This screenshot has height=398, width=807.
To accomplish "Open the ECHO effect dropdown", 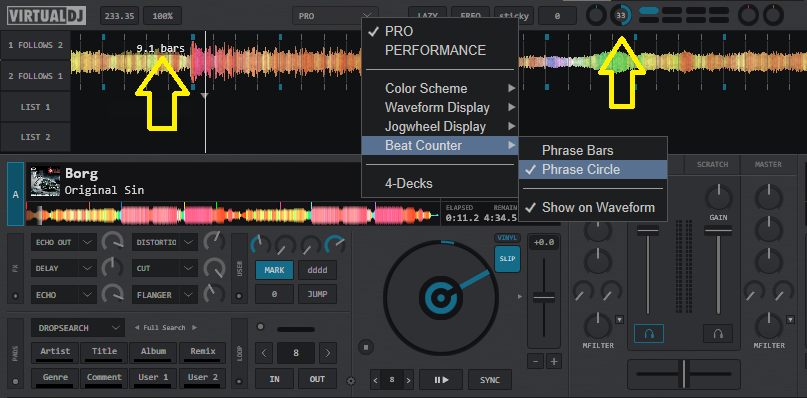I will 88,295.
